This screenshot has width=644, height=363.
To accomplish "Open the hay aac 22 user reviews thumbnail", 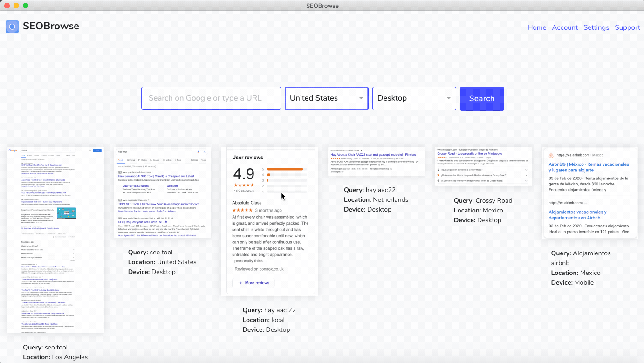I will (x=269, y=221).
